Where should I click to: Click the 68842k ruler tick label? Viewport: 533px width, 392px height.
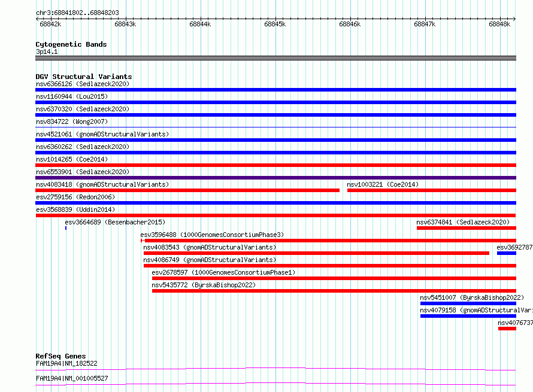tap(51, 24)
